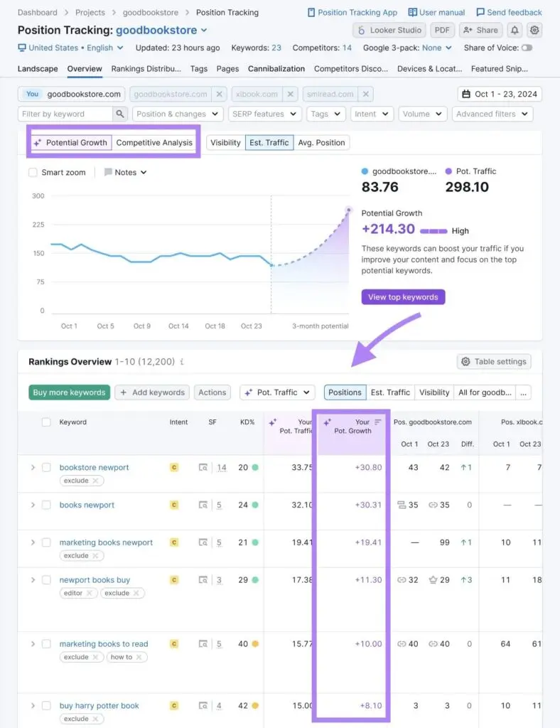The width and height of the screenshot is (560, 728).
Task: Open project settings gear icon
Action: pyautogui.click(x=534, y=30)
